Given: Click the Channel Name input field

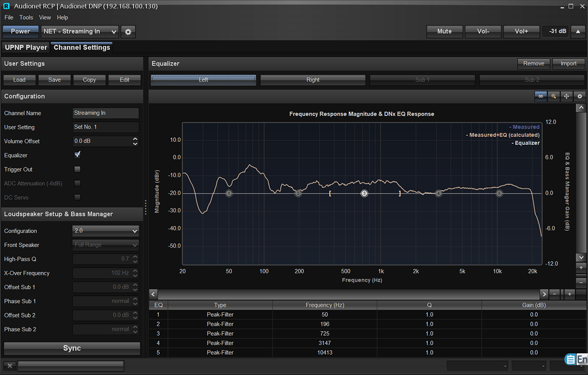Looking at the screenshot, I should pos(106,113).
